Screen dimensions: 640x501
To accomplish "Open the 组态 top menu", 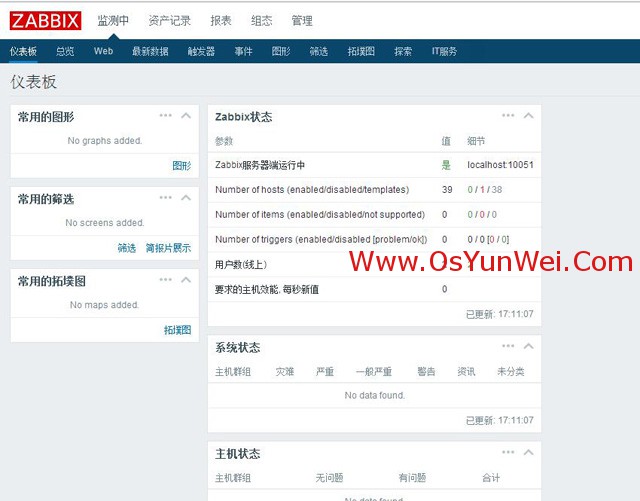I will tap(262, 21).
